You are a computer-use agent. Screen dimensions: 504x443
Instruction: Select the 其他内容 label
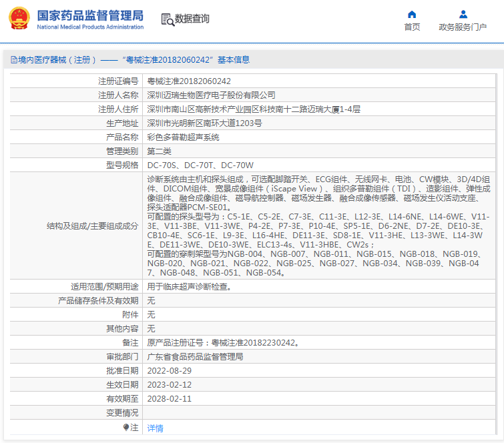click(x=122, y=329)
